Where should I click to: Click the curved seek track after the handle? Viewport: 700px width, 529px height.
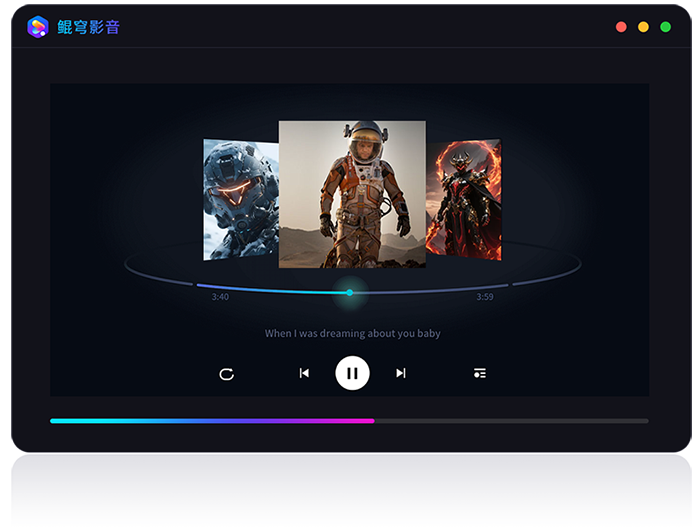(430, 291)
